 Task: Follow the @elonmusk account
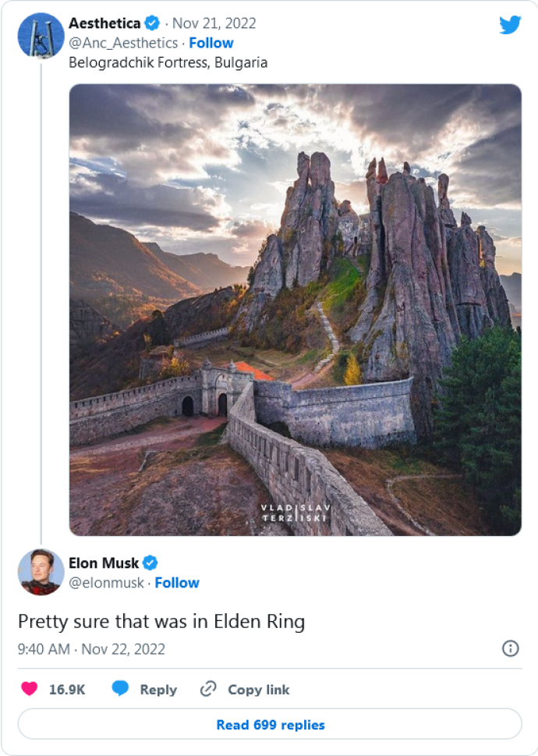click(x=177, y=583)
